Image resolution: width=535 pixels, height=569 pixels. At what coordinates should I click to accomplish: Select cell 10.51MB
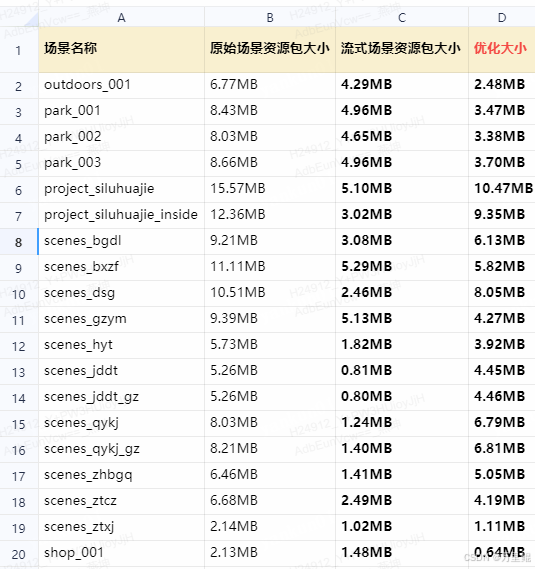[270, 294]
